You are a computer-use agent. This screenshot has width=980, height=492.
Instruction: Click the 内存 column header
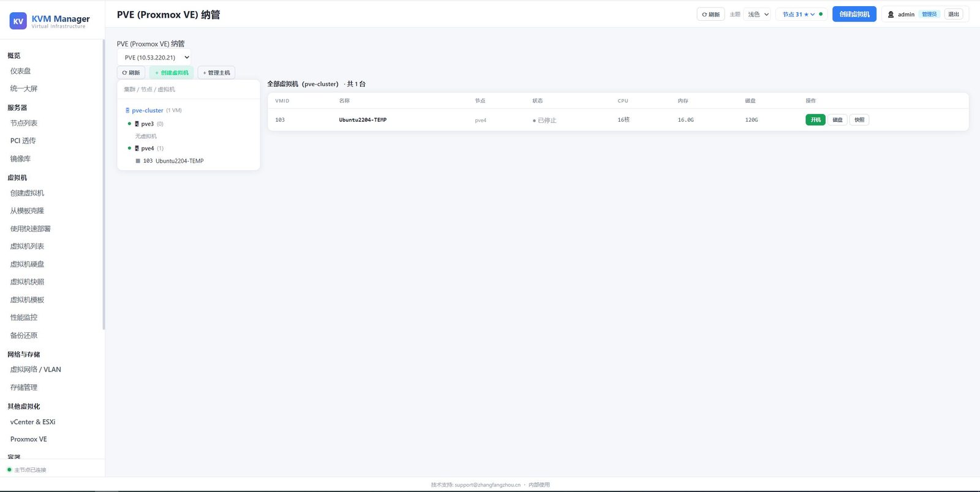(x=683, y=101)
